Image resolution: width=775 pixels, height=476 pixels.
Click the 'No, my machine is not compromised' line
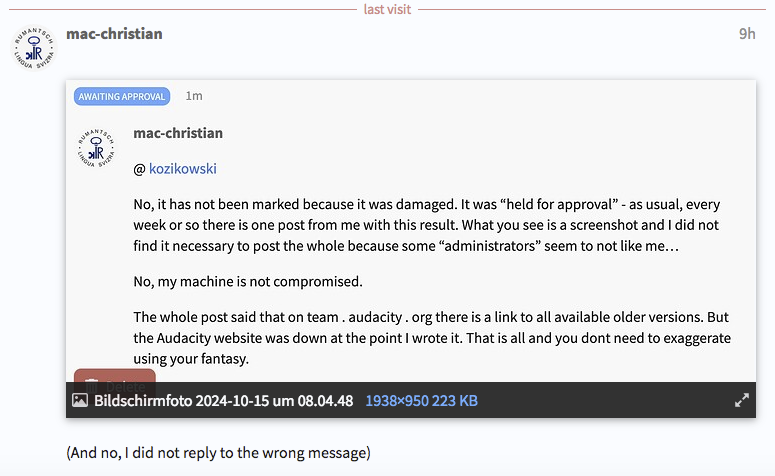point(246,280)
